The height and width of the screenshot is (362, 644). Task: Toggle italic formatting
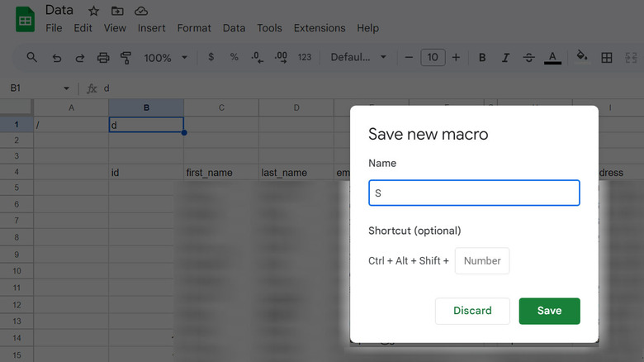click(505, 58)
